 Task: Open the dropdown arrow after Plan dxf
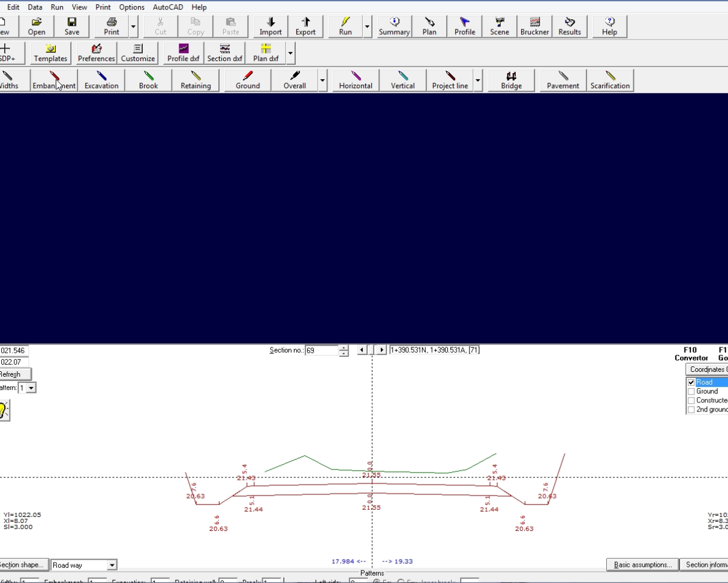(291, 53)
